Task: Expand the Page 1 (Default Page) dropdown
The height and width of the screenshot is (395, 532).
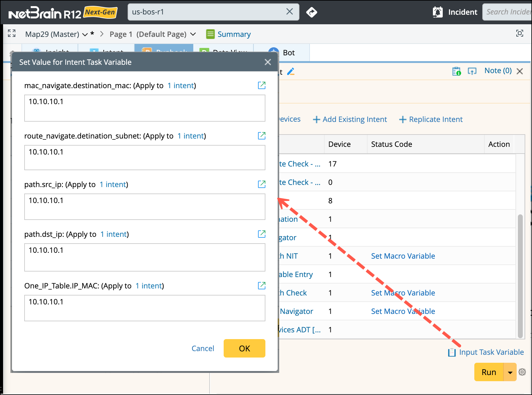Action: (193, 34)
